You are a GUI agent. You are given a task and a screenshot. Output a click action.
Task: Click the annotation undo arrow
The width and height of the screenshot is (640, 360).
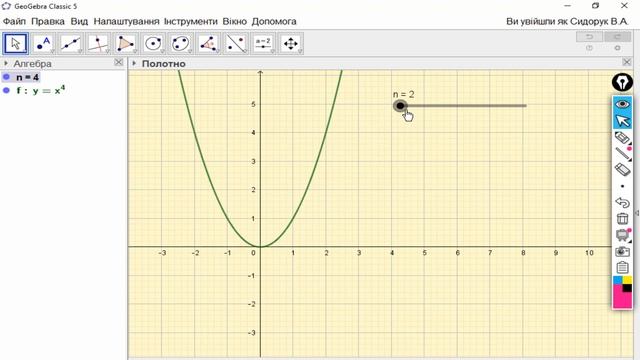click(622, 202)
